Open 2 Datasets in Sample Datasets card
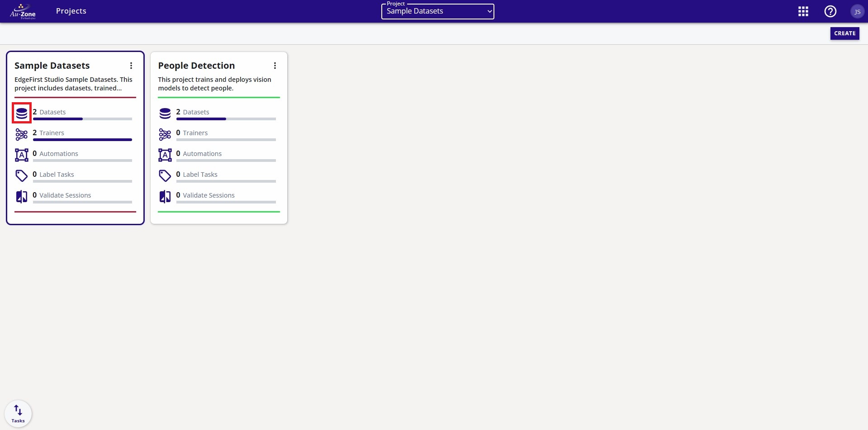Screen dimensions: 868x430 (x=49, y=112)
